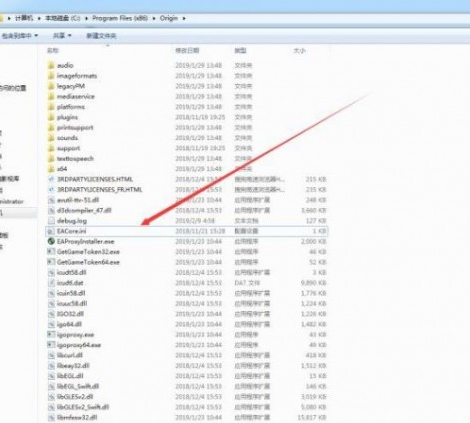The image size is (470, 423).
Task: Expand the arrow after Program Files (x86)
Action: pos(154,18)
